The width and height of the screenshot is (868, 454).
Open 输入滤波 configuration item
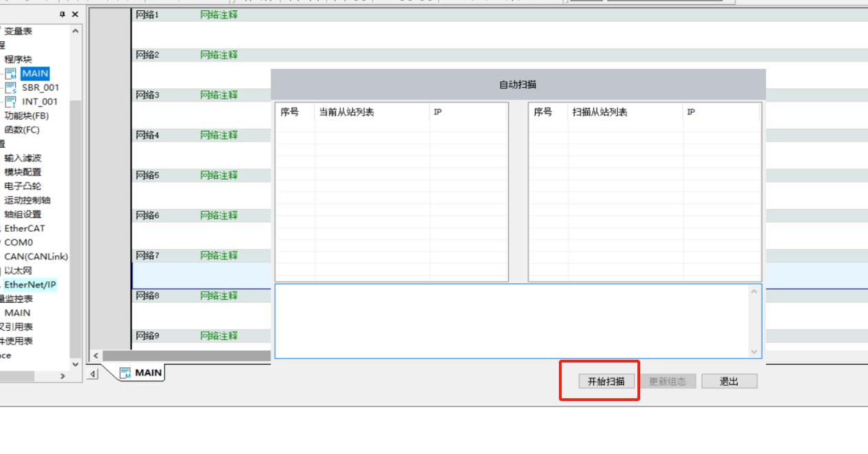point(23,158)
